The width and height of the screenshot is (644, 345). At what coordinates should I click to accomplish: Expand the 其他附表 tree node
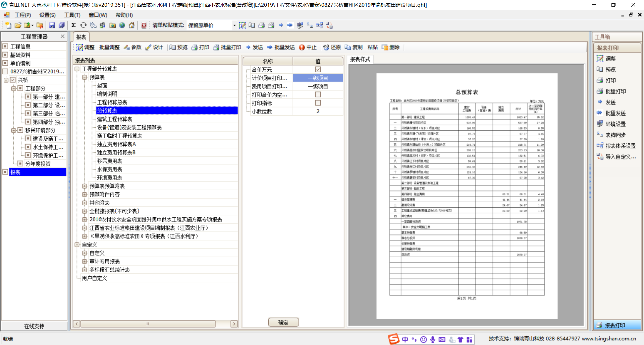(x=85, y=203)
